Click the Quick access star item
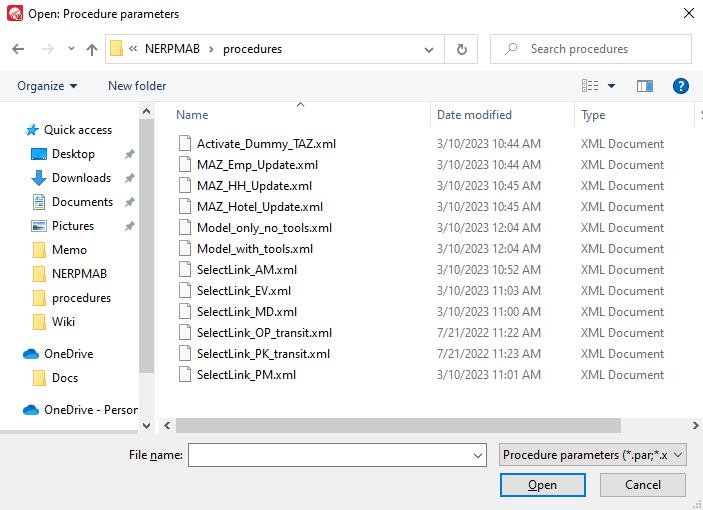 (x=69, y=130)
